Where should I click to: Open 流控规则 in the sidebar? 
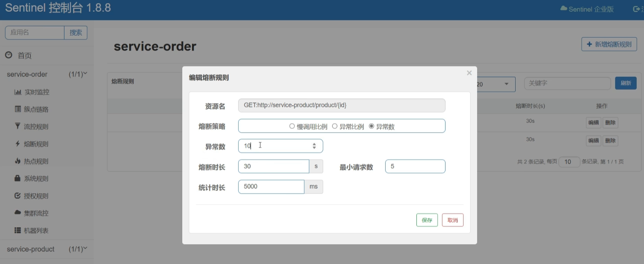click(36, 127)
